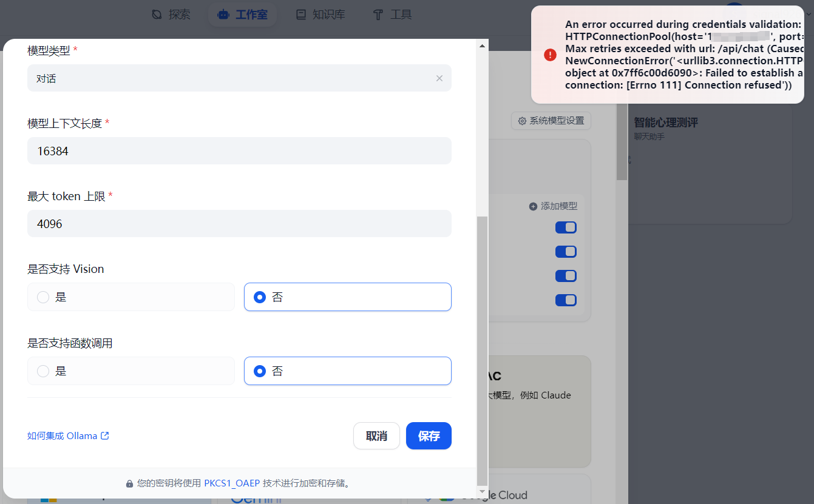
Task: Click the 工具 hammer icon
Action: 378,15
